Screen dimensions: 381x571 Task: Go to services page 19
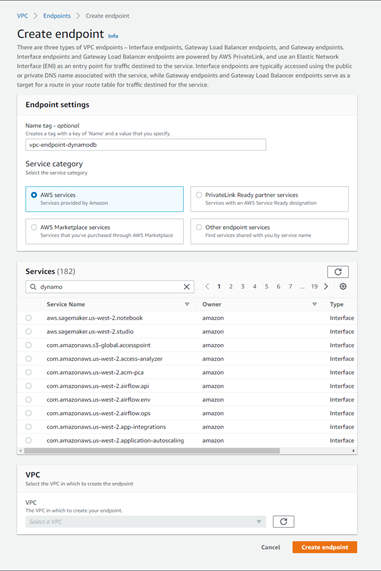[314, 287]
